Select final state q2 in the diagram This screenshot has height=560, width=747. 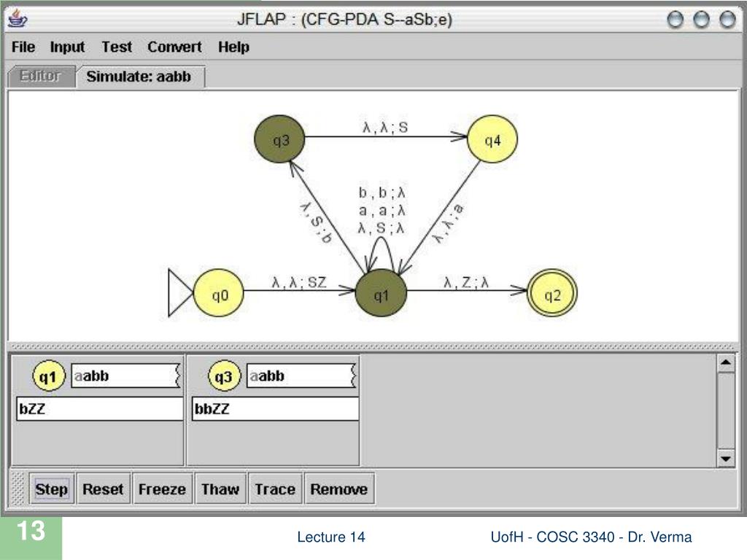(x=553, y=293)
